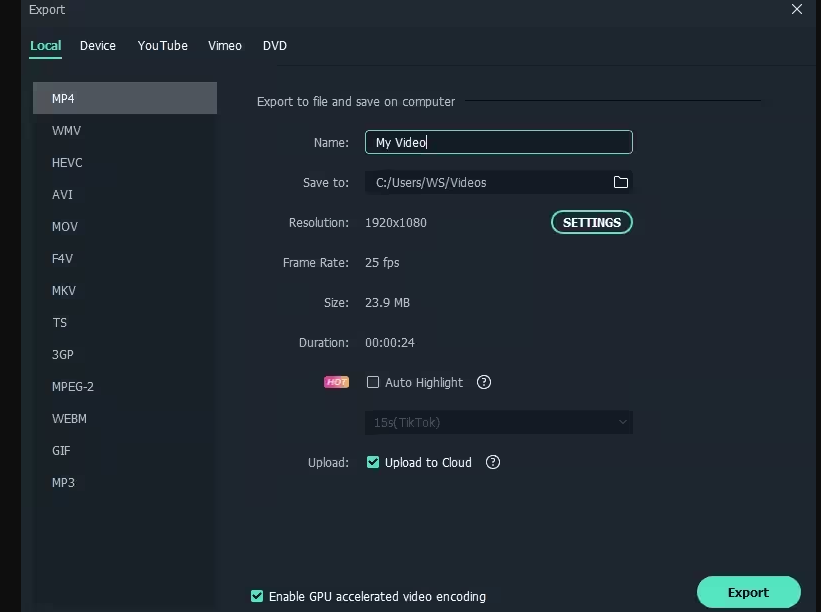
Task: Uncheck the Upload to Cloud checkbox
Action: click(x=373, y=462)
